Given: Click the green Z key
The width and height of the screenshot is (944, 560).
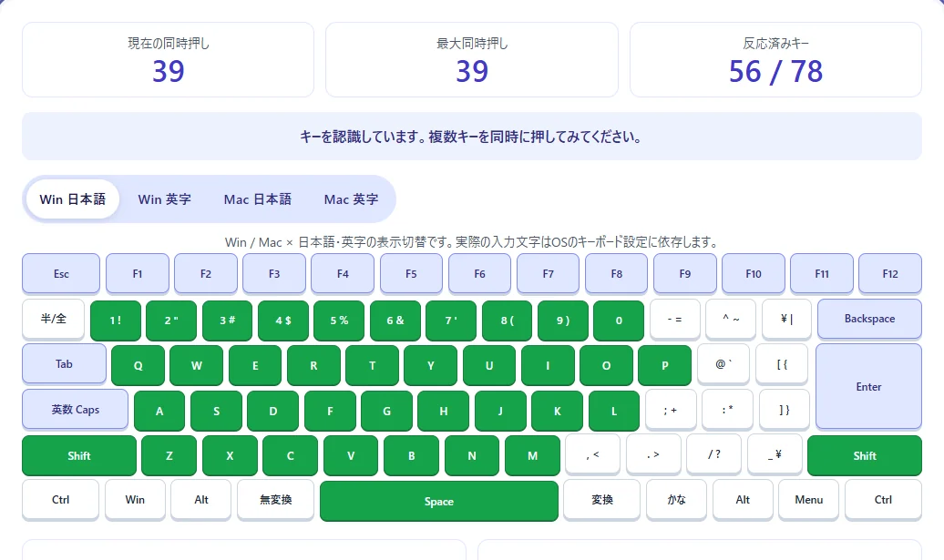Looking at the screenshot, I should (x=169, y=456).
